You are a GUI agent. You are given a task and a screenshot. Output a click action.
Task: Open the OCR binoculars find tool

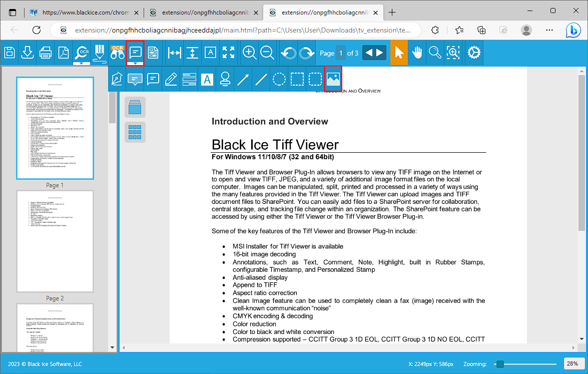coord(118,53)
